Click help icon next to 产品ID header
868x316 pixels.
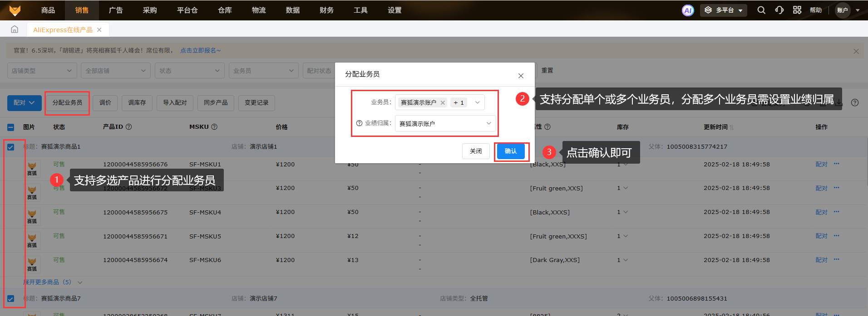[x=129, y=127]
